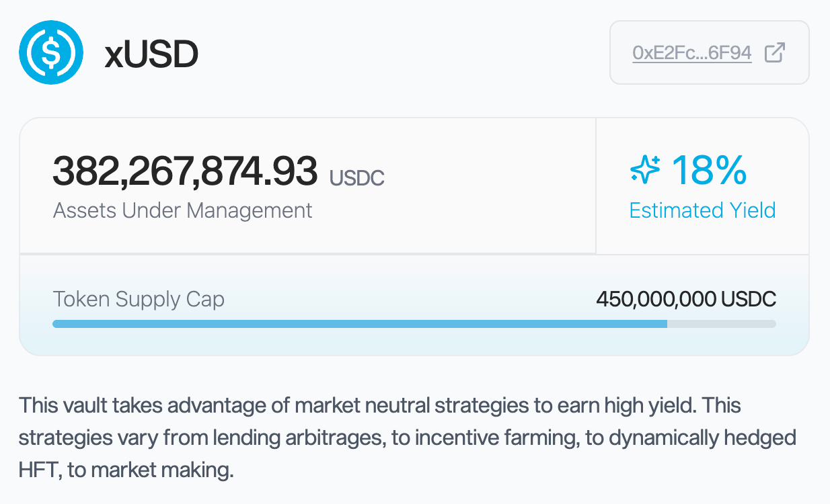The image size is (830, 504).
Task: Click the contract address pill container
Action: coord(710,52)
